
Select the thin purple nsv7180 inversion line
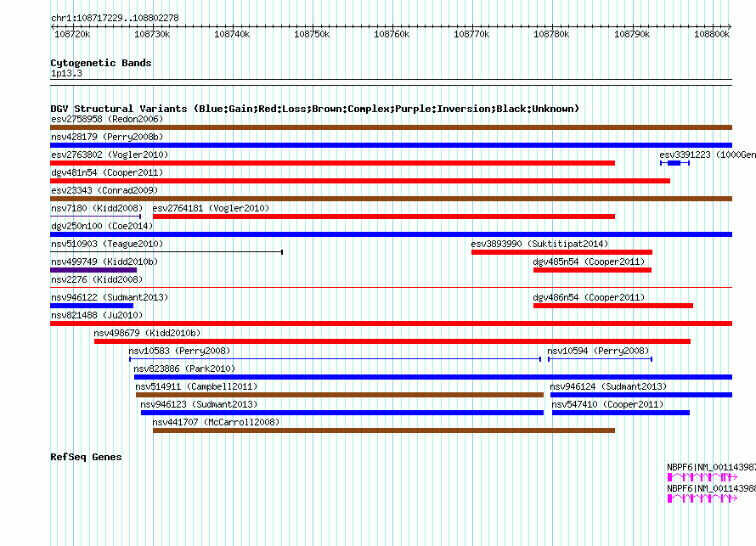pyautogui.click(x=95, y=217)
